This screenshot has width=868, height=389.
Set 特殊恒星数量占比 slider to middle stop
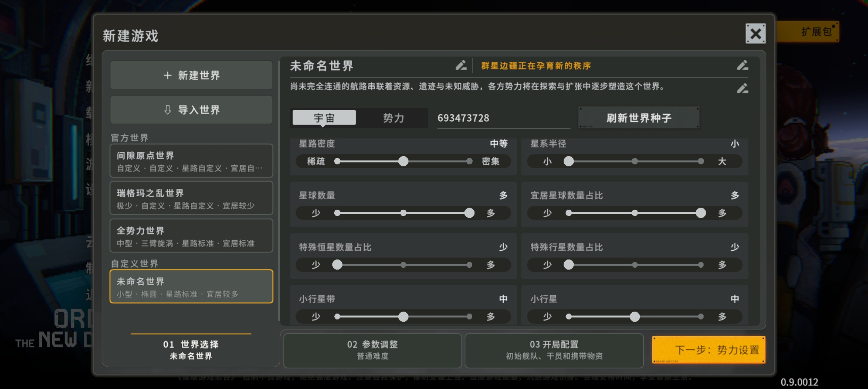(x=403, y=265)
